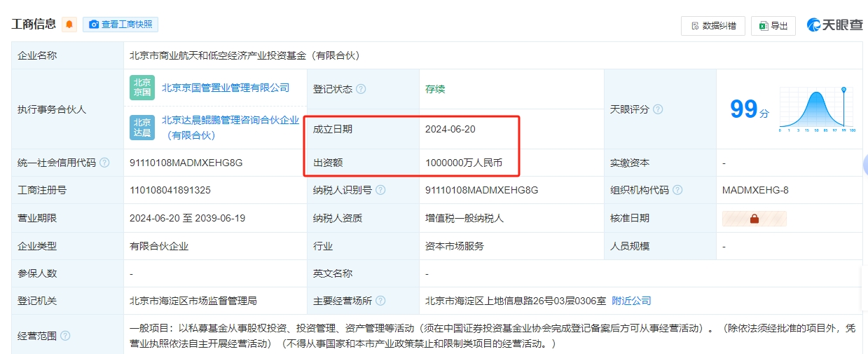This screenshot has height=354, width=868.
Task: Select the 工商信息 section heading
Action: pyautogui.click(x=34, y=25)
